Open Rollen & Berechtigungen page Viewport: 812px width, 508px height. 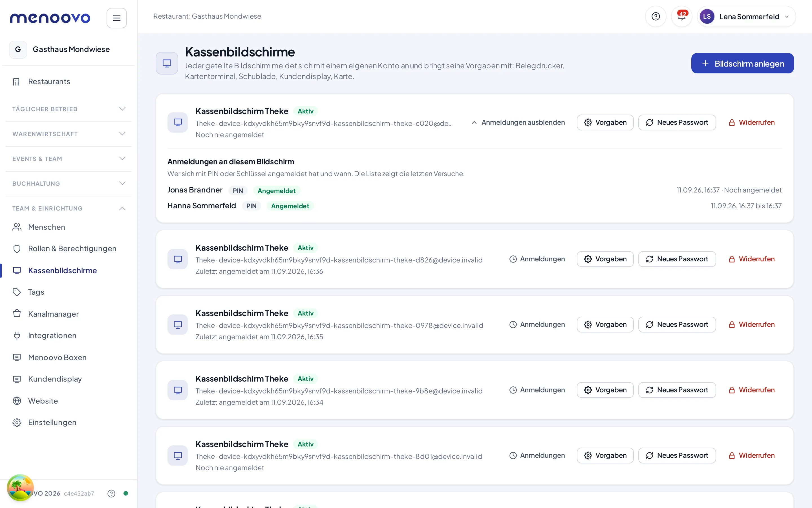[x=69, y=249]
